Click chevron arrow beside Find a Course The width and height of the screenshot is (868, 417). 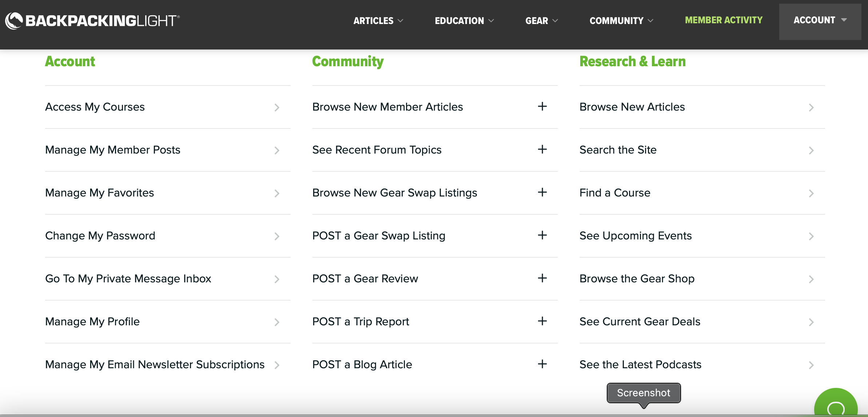tap(811, 193)
